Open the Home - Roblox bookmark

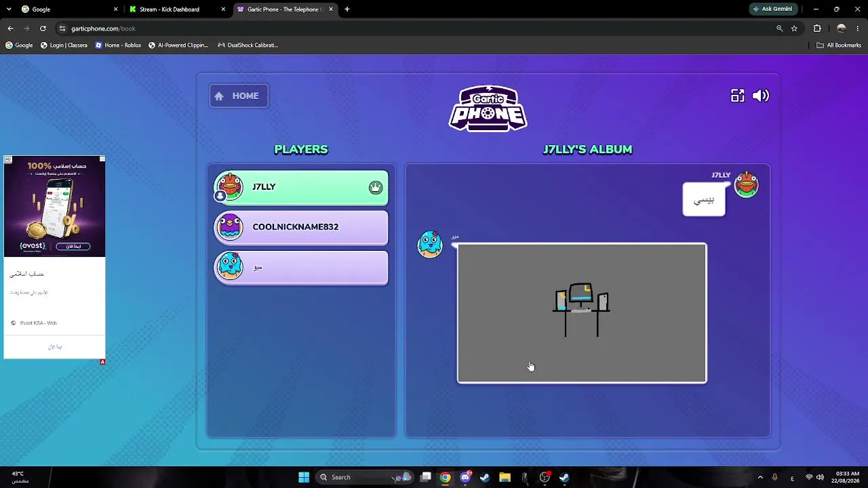point(118,45)
